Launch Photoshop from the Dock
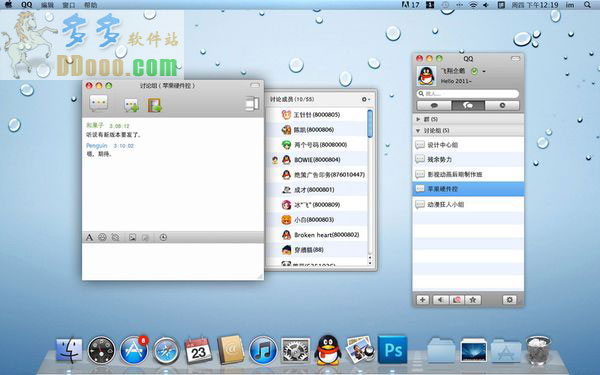 click(392, 350)
